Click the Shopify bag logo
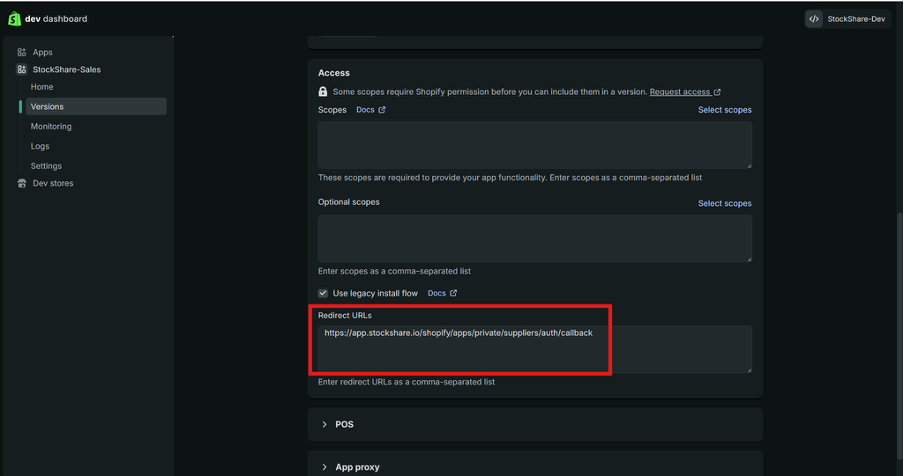 [15, 18]
